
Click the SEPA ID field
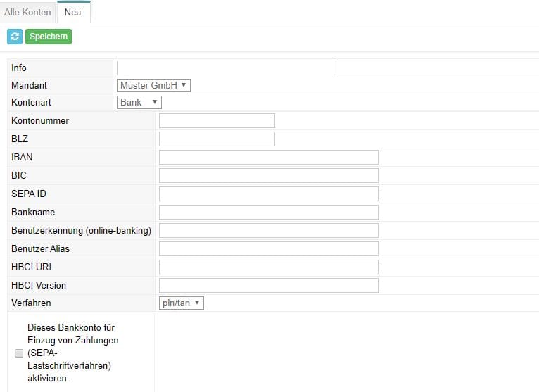(269, 194)
